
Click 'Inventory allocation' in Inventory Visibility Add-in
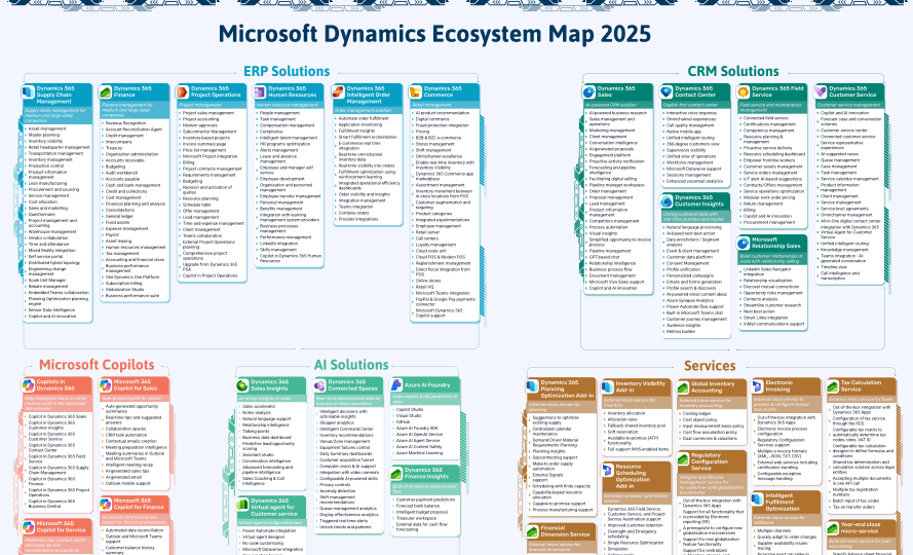[626, 413]
